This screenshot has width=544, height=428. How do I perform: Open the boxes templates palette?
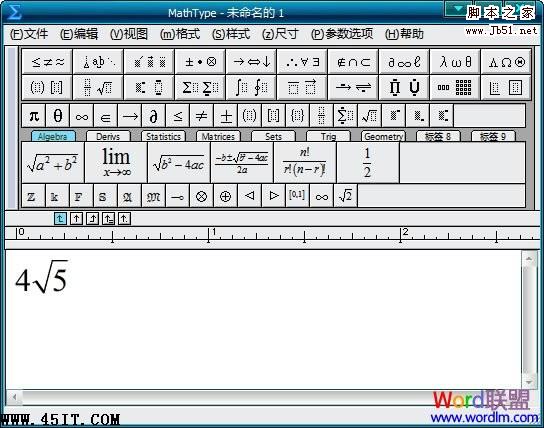(x=506, y=87)
